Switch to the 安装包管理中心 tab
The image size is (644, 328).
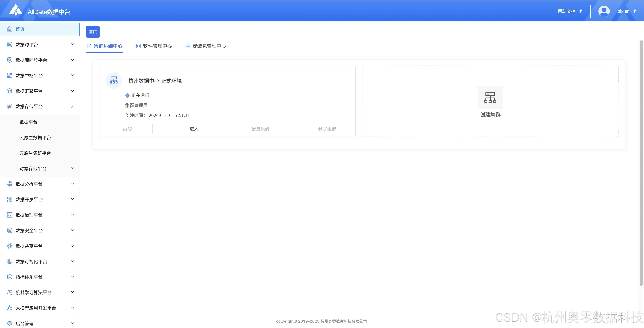click(206, 46)
